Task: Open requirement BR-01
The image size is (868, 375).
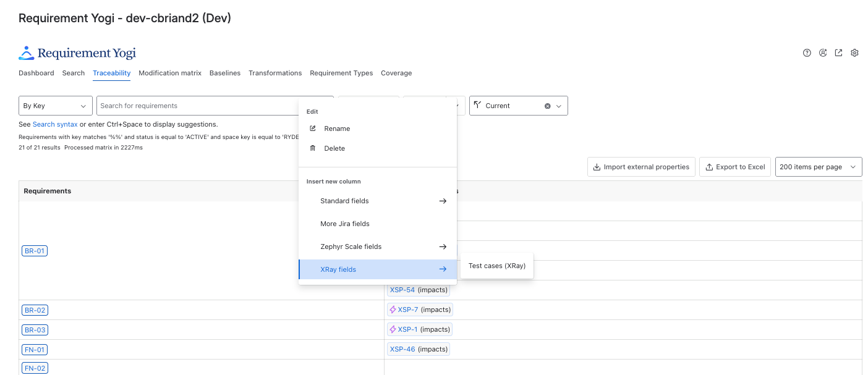Action: tap(35, 251)
